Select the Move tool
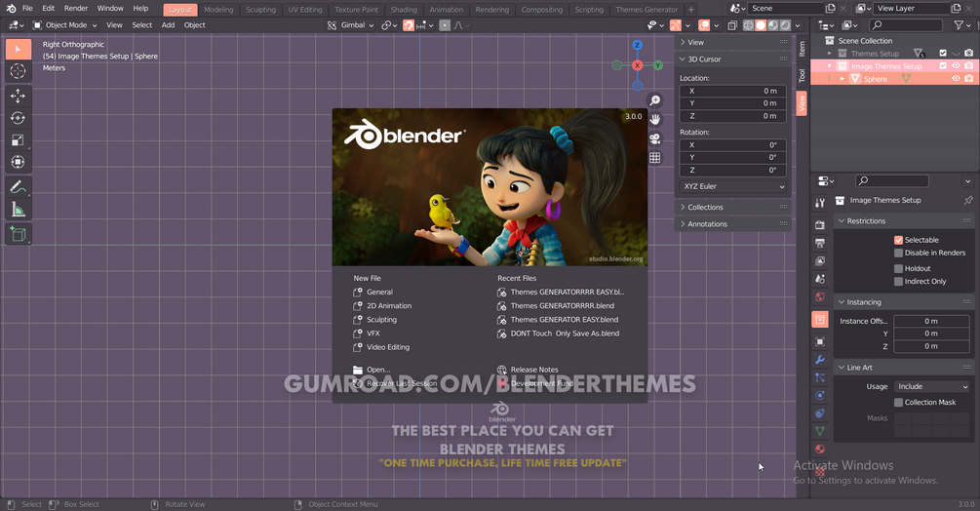Viewport: 980px width, 511px height. (x=19, y=96)
